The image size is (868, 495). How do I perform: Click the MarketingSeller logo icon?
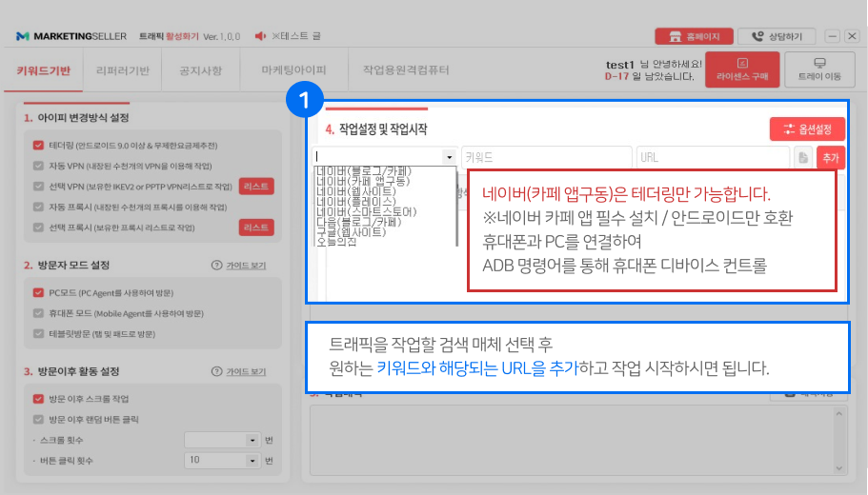tap(22, 36)
